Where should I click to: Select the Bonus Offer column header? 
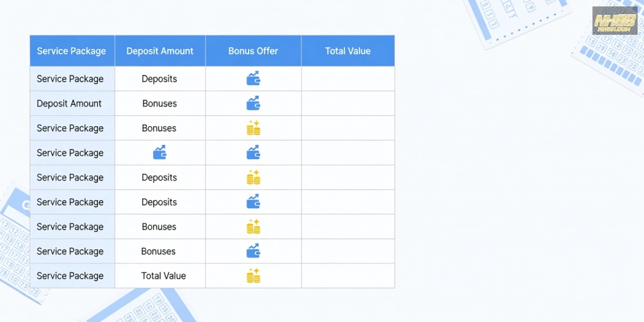coord(253,51)
